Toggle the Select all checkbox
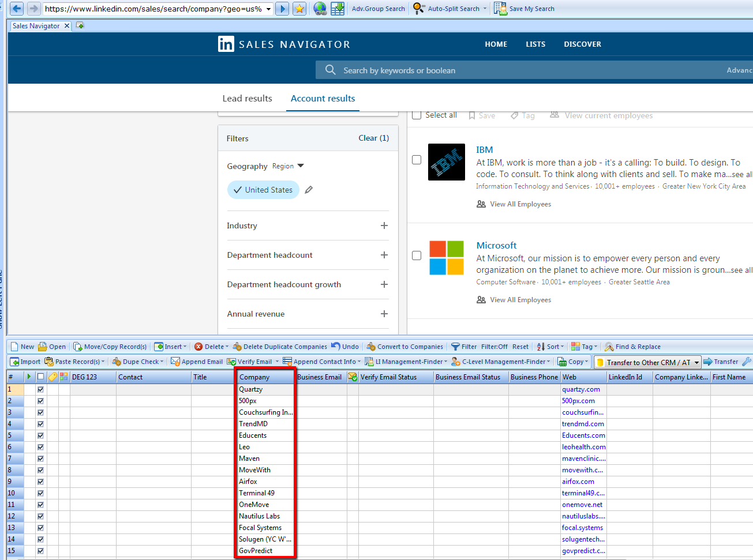753x560 pixels. click(x=417, y=115)
